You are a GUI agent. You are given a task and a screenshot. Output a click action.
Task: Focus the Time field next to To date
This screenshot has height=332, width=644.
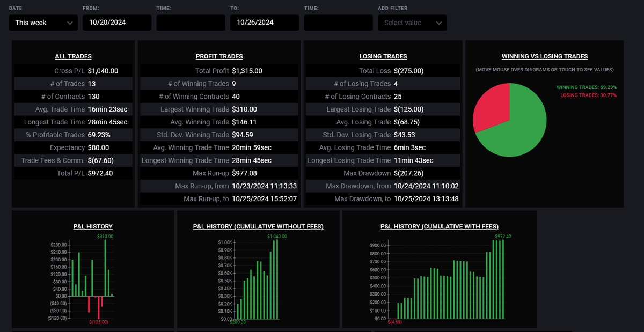338,23
